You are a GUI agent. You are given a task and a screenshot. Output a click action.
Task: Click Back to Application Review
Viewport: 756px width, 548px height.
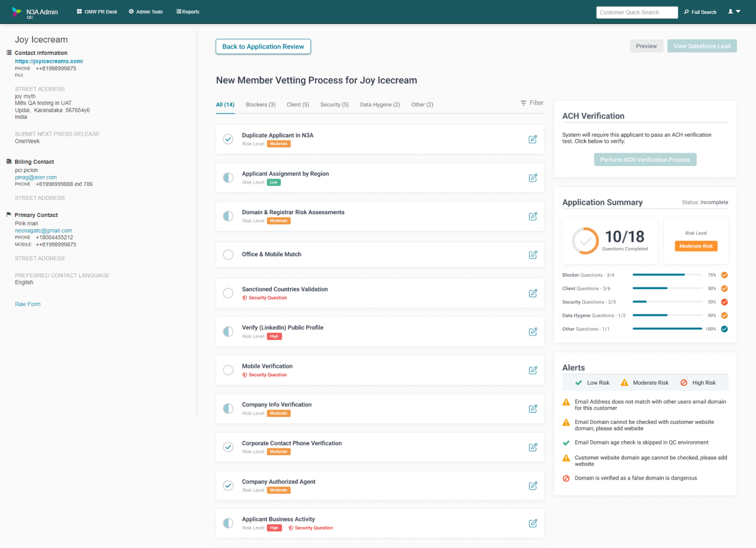click(263, 46)
